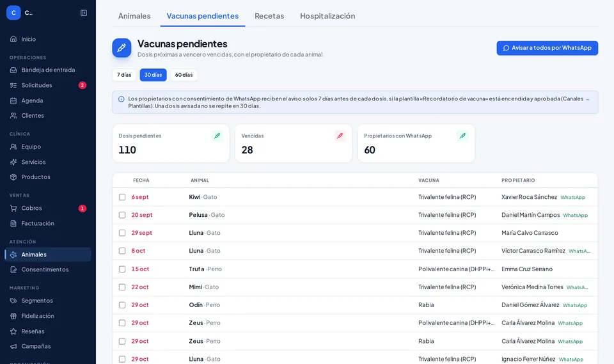Click the Propietario column header
614x364 pixels.
click(518, 180)
